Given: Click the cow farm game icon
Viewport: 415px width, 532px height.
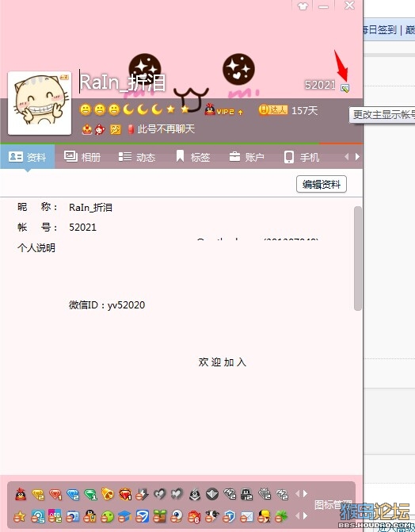Looking at the screenshot, I should (211, 516).
